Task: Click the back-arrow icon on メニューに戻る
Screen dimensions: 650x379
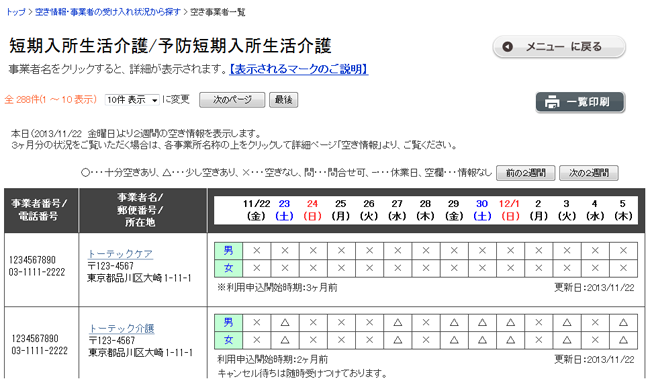Action: [508, 47]
